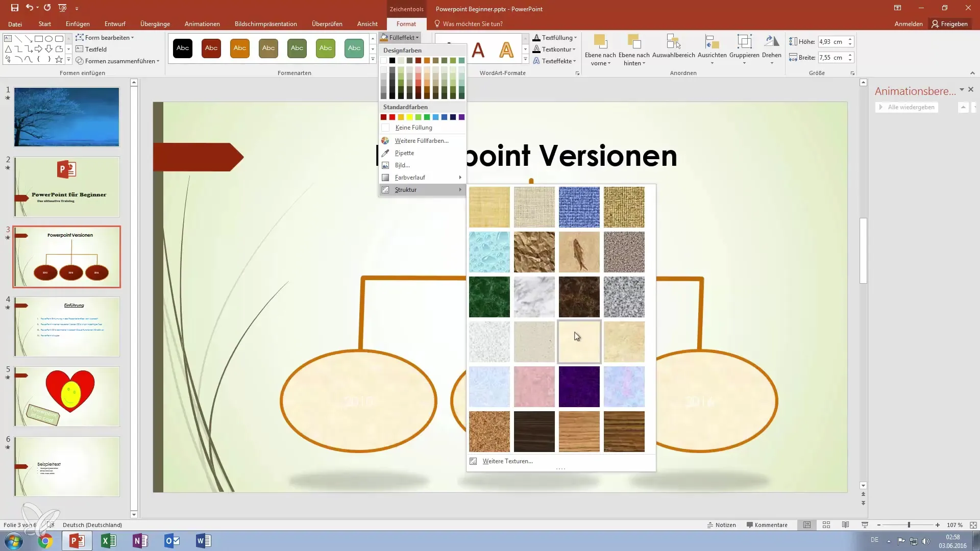980x551 pixels.
Task: Open Ebene nach vorne icon
Action: 600,42
